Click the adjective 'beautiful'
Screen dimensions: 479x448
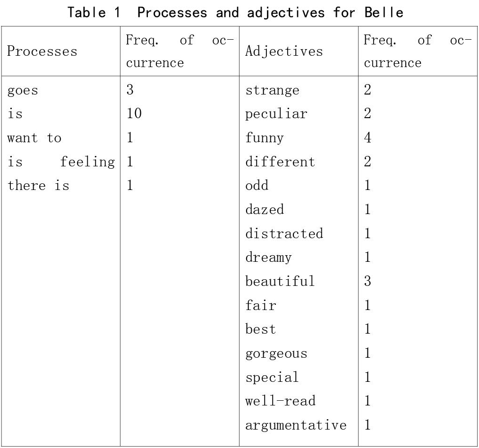point(280,281)
